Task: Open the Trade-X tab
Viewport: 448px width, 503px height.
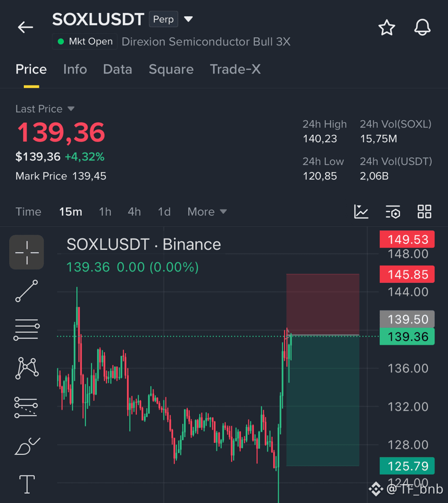Action: click(x=235, y=69)
